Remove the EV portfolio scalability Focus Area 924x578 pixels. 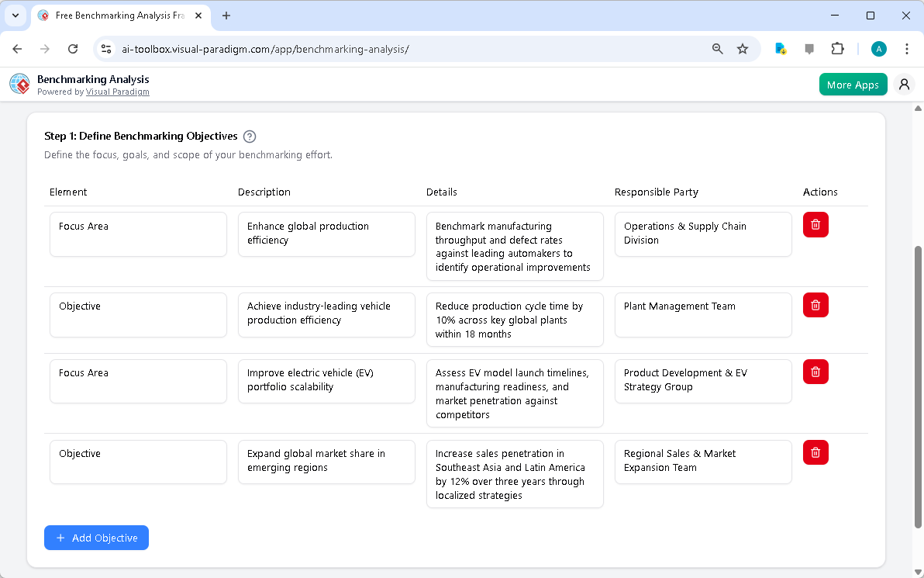815,372
